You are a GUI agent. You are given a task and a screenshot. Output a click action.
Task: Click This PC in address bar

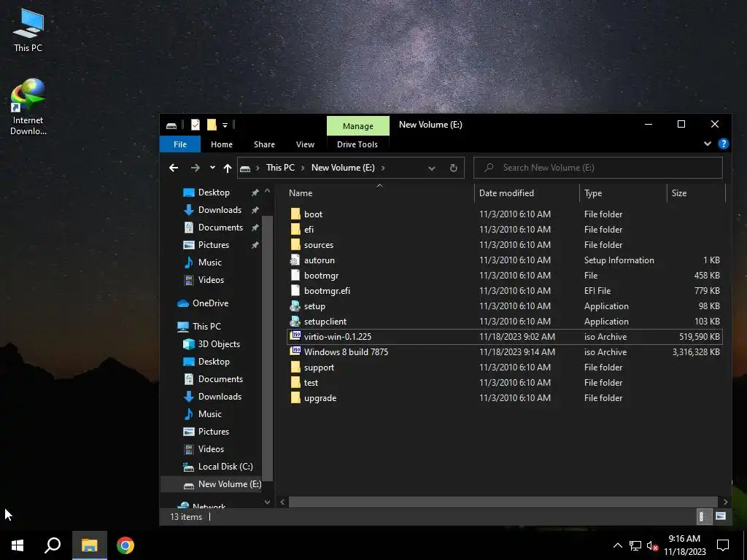point(280,168)
